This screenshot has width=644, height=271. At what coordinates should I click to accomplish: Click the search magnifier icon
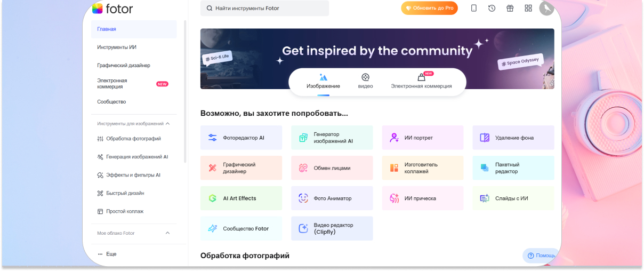[x=210, y=8]
